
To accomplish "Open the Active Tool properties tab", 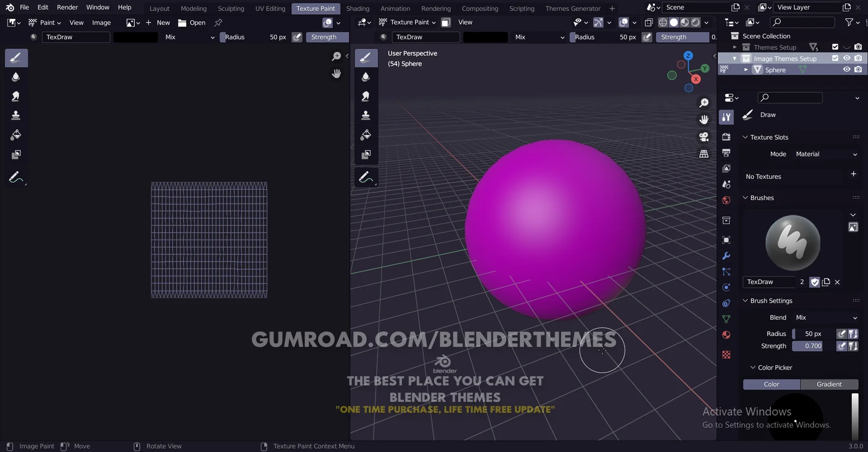I will [x=726, y=117].
